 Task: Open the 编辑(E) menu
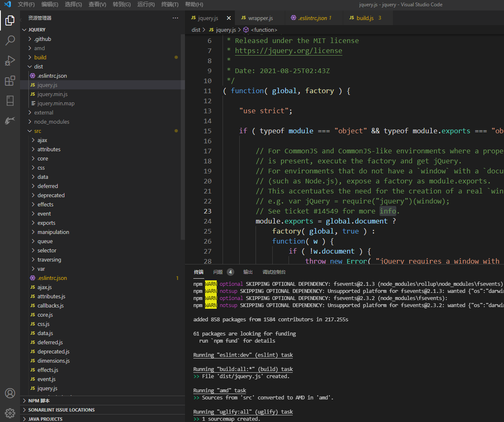(50, 5)
